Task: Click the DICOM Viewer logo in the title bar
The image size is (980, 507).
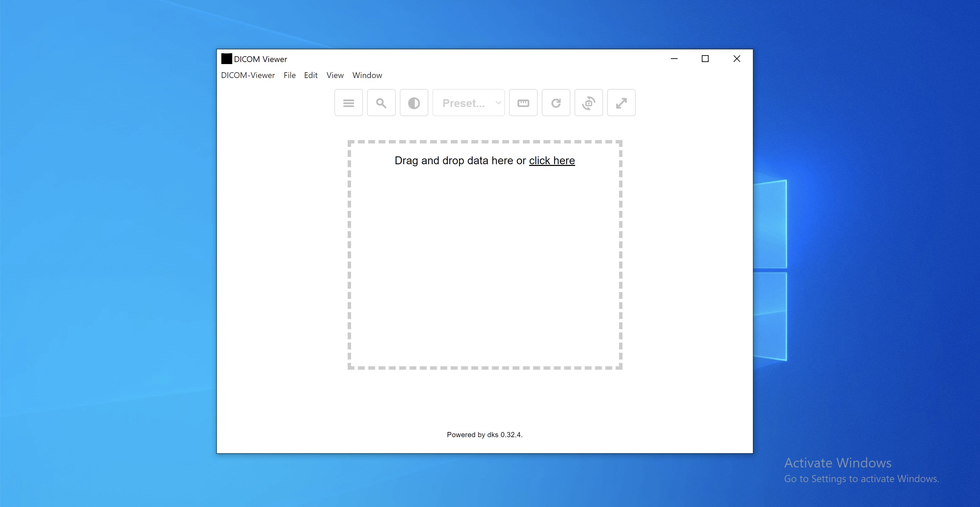Action: (x=226, y=59)
